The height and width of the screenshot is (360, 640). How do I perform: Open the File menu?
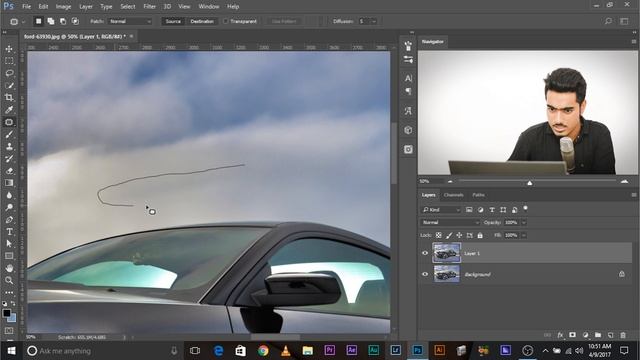tap(27, 7)
